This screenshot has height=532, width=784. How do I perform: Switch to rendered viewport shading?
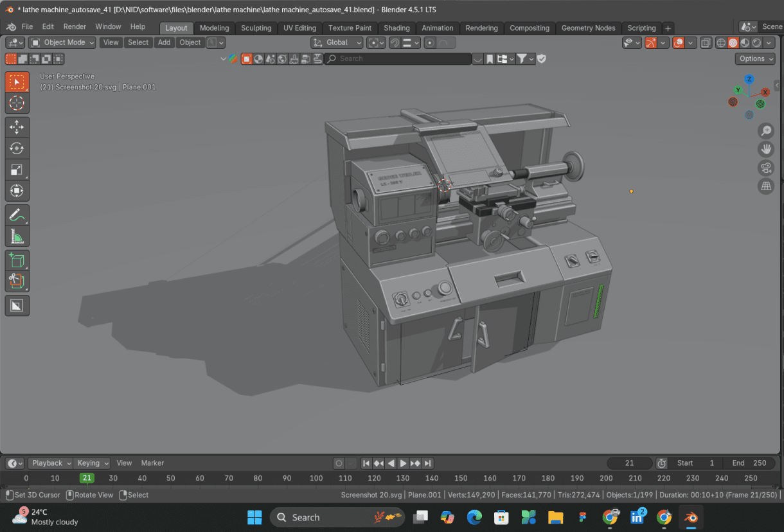[756, 43]
